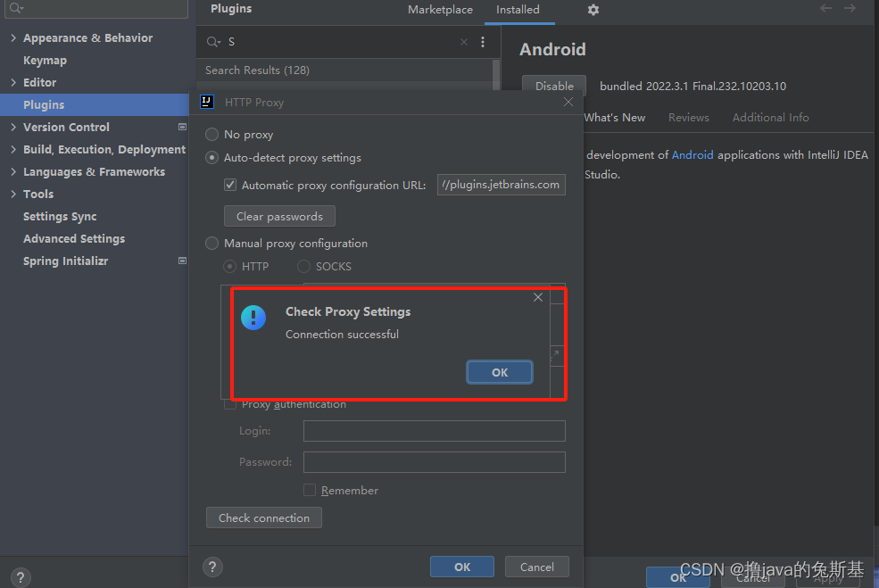Click the plugin search input field
The width and height of the screenshot is (879, 588).
341,42
